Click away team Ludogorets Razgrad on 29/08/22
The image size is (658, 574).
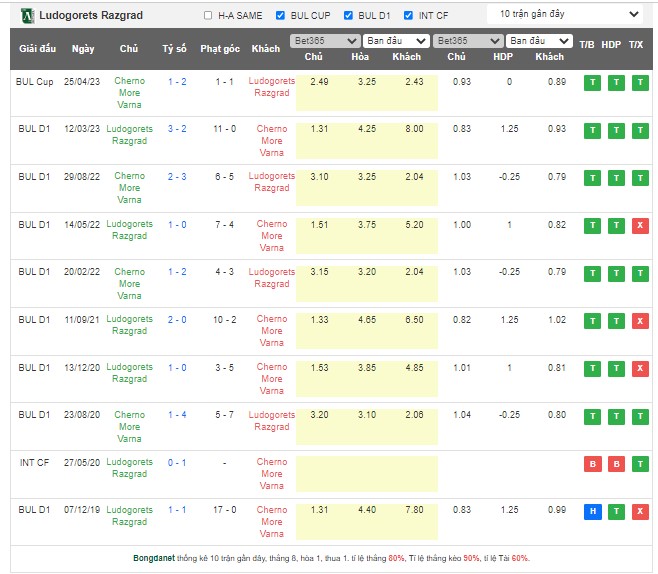click(272, 182)
